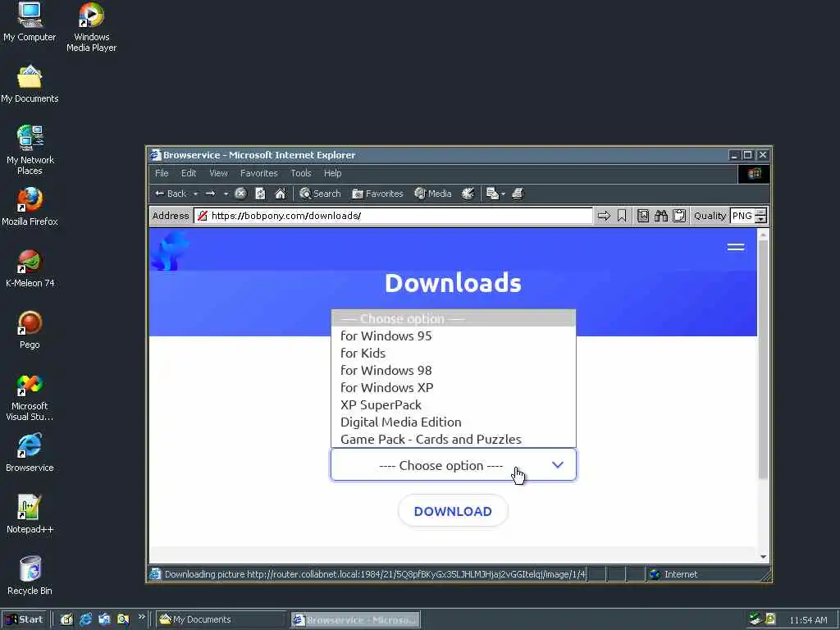Viewport: 840px width, 630px height.
Task: Click the clipboard icon in address toolbar
Action: pos(679,216)
